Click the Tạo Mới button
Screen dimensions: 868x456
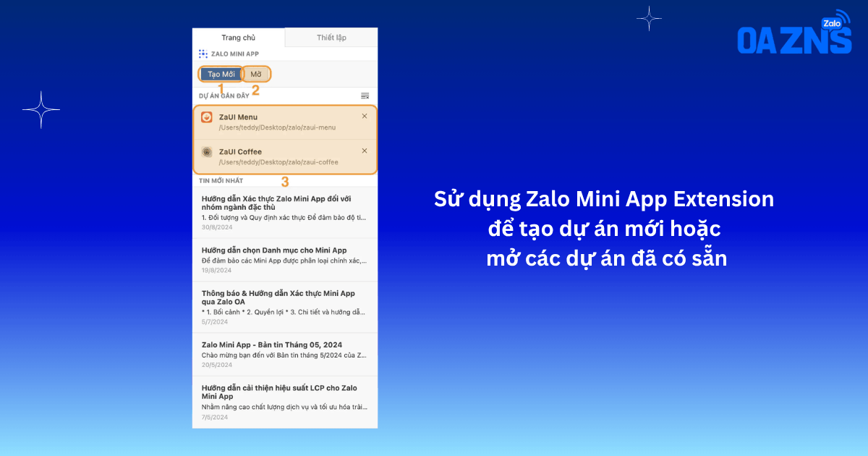(x=221, y=74)
